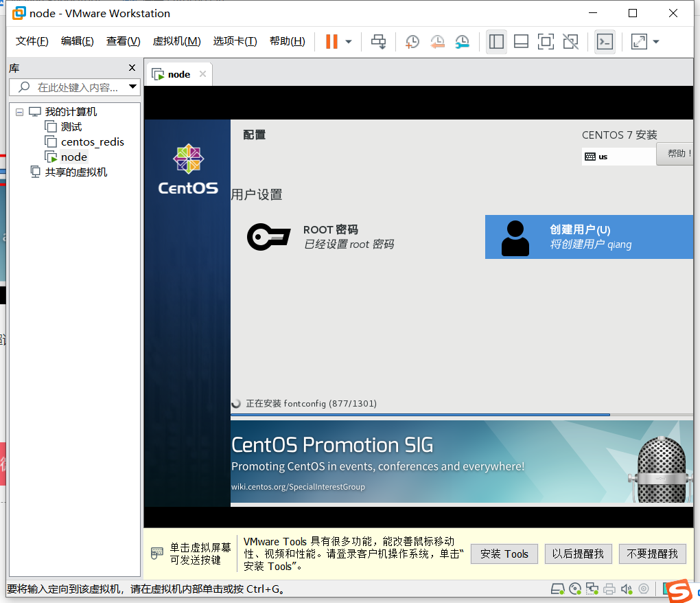Click the 安装 Tools button
The width and height of the screenshot is (700, 603).
coord(504,554)
